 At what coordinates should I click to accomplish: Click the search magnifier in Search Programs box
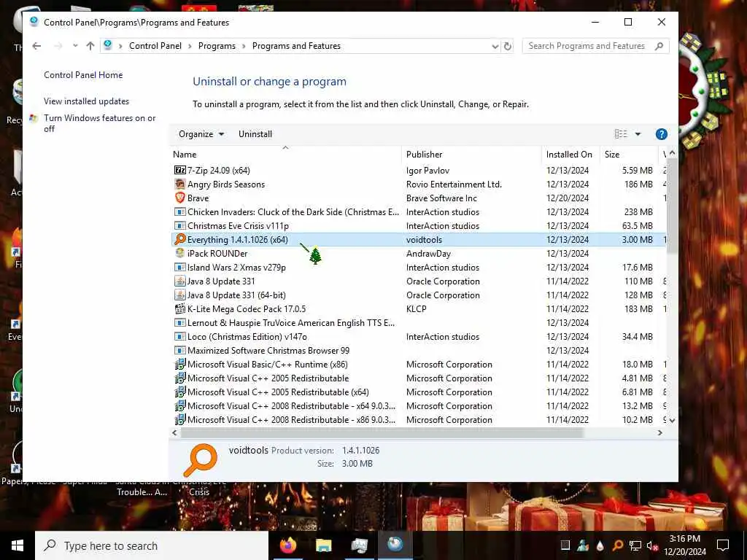click(659, 46)
